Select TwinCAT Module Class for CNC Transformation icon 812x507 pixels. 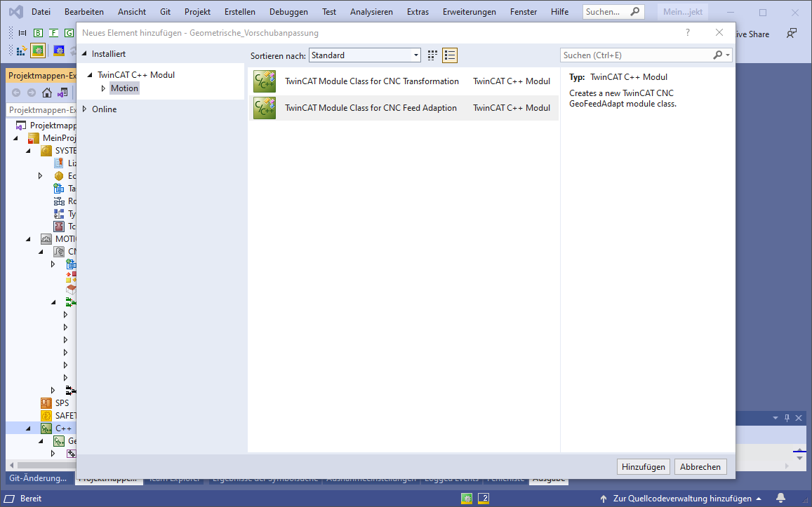pyautogui.click(x=265, y=81)
